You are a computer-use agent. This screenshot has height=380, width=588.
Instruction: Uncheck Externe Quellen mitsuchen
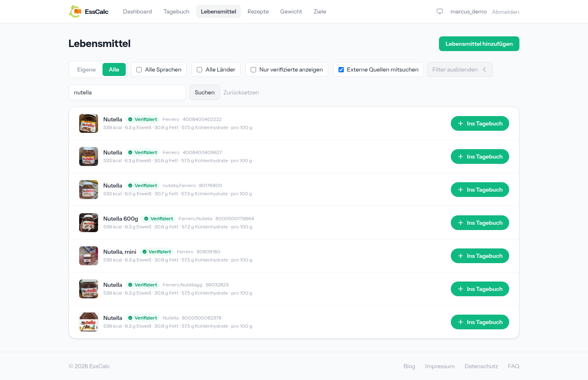(341, 69)
